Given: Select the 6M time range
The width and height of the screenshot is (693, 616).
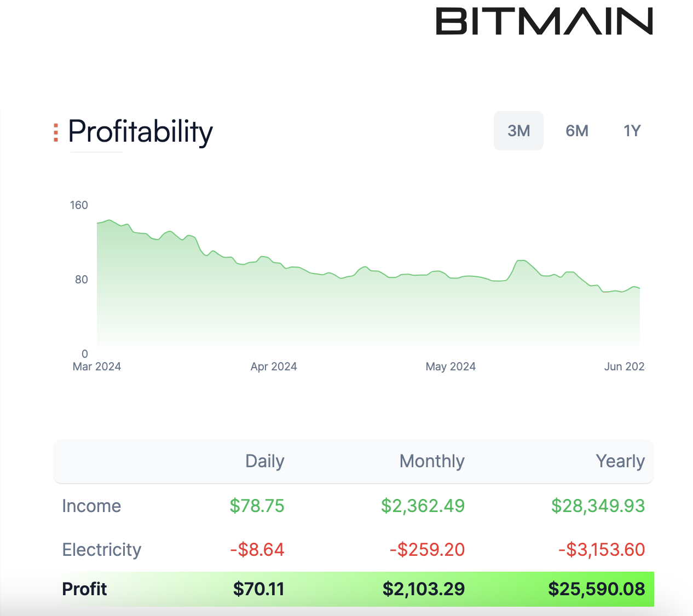Looking at the screenshot, I should tap(577, 131).
